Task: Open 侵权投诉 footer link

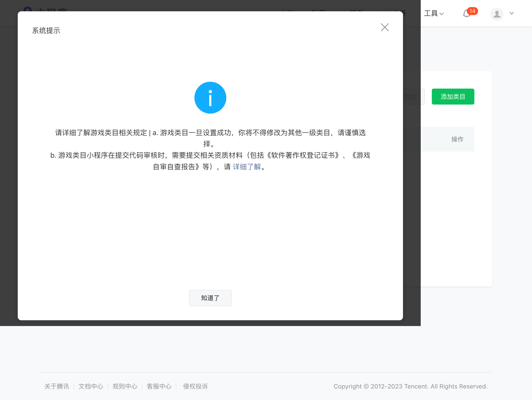Action: [x=195, y=386]
